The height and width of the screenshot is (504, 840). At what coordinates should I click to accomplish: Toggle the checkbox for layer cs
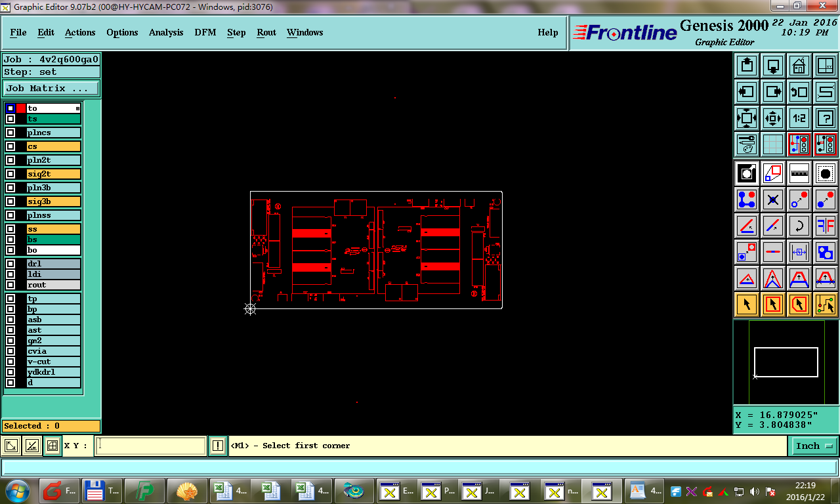pyautogui.click(x=10, y=146)
